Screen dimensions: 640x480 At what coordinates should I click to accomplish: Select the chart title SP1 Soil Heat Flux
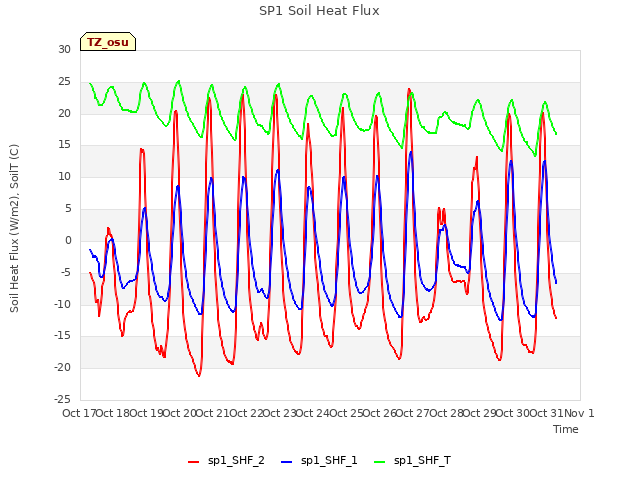(319, 11)
